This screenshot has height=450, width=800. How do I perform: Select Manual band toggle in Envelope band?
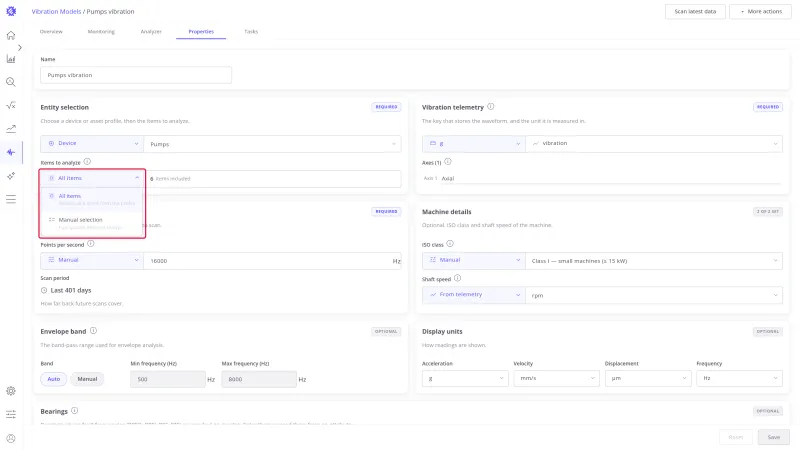tap(87, 379)
